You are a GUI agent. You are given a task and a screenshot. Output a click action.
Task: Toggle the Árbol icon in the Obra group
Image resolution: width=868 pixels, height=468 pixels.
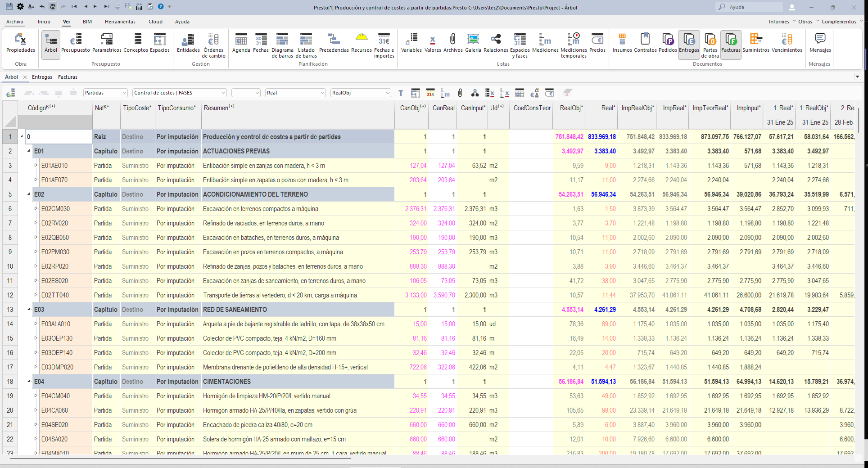click(50, 44)
